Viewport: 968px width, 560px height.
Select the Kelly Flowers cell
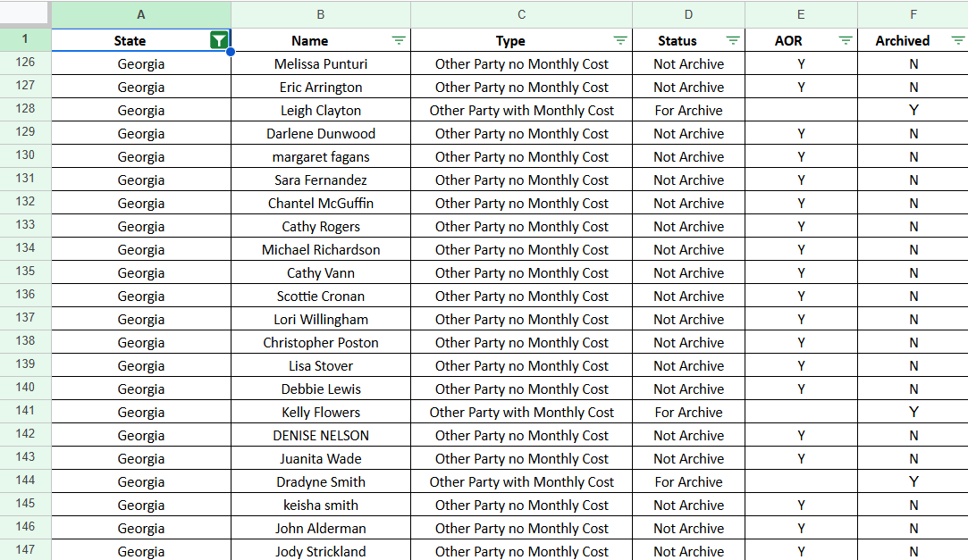click(x=321, y=412)
